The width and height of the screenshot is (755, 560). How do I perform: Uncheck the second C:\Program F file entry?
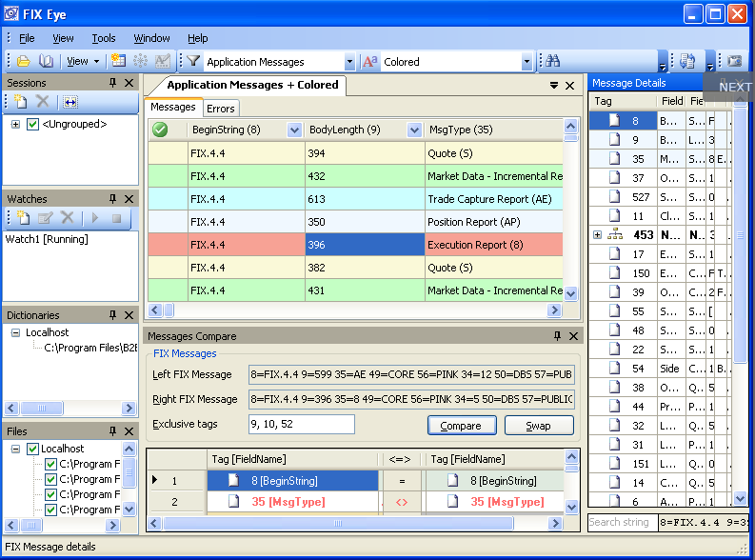point(51,480)
